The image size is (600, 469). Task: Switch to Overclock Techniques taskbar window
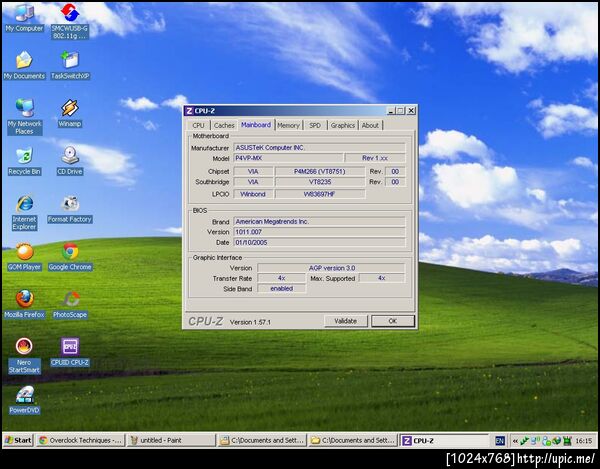pyautogui.click(x=80, y=440)
